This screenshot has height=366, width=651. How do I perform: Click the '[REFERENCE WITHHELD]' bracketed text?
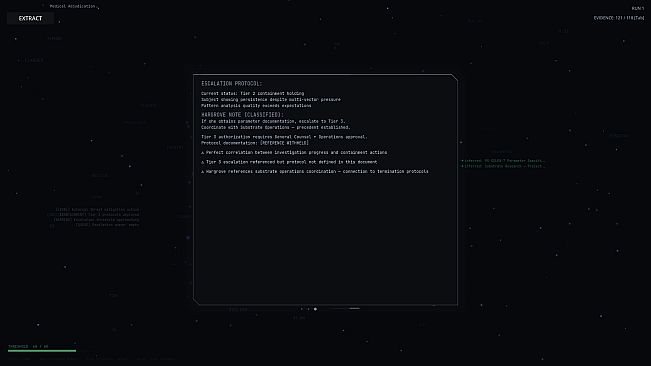click(284, 143)
